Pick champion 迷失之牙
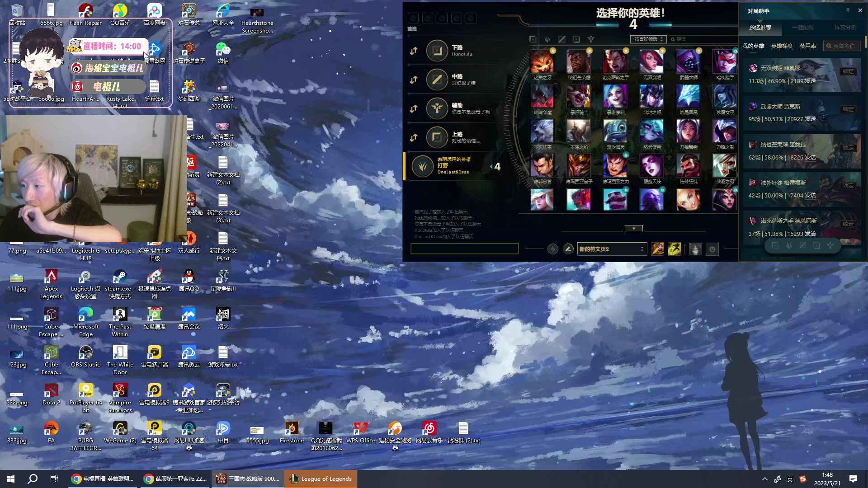The height and width of the screenshot is (488, 868). coord(542,61)
